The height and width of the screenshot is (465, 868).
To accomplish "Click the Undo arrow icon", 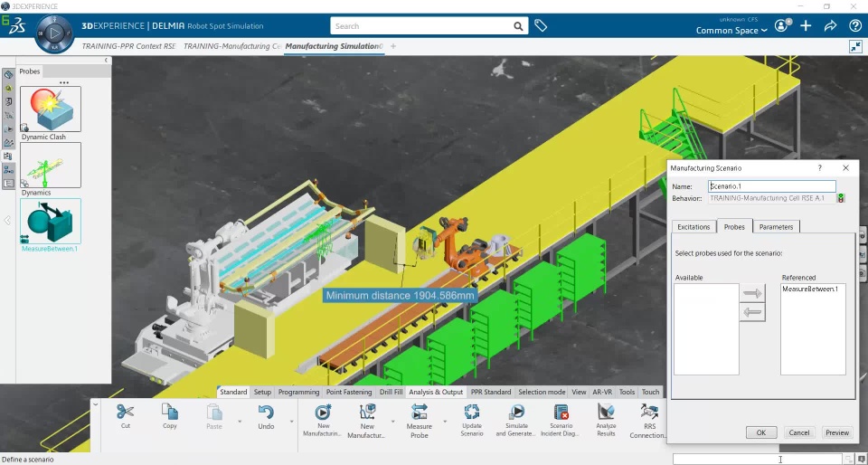I will [x=266, y=413].
